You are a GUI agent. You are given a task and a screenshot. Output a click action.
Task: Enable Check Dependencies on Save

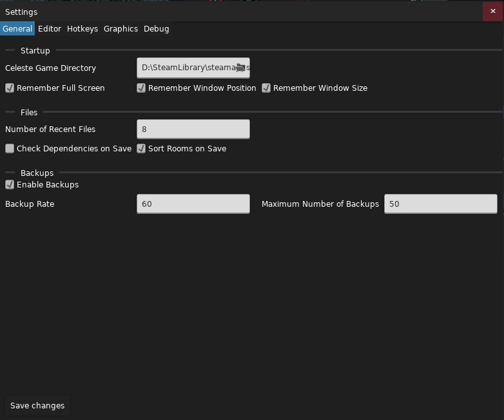10,149
